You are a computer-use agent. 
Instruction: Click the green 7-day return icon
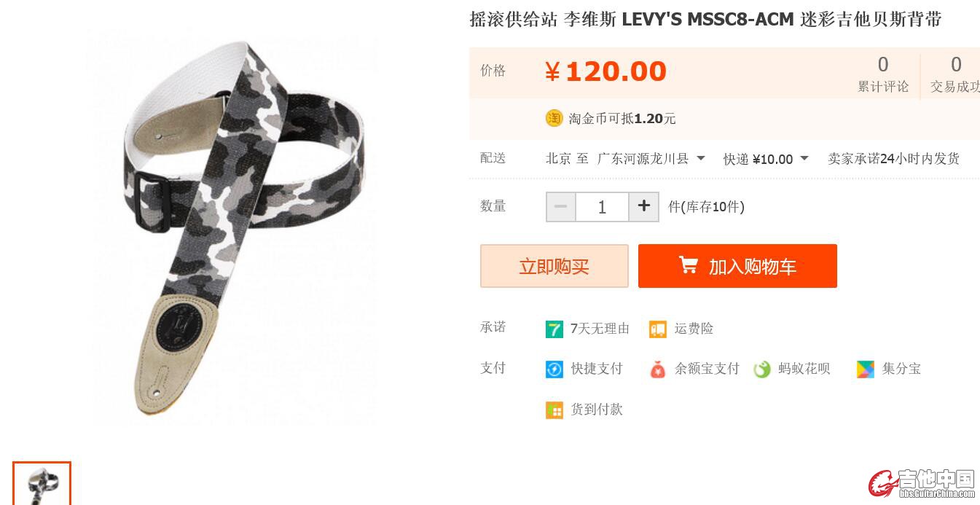[x=554, y=329]
